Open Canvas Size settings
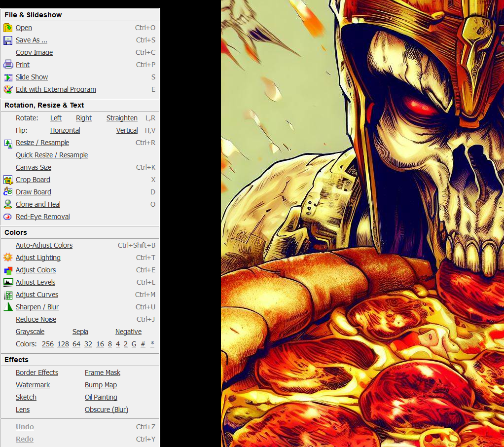Viewport: 504px width, 447px height. [34, 167]
